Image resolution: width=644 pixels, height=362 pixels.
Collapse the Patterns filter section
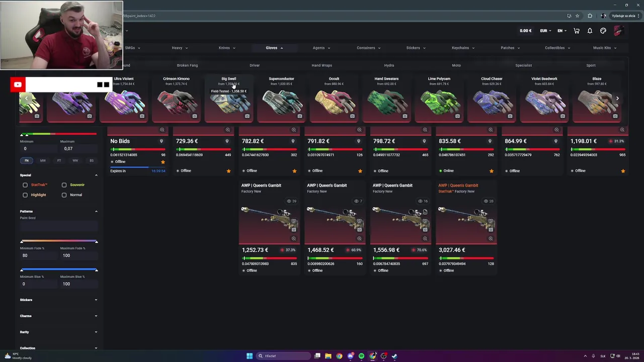click(58, 211)
